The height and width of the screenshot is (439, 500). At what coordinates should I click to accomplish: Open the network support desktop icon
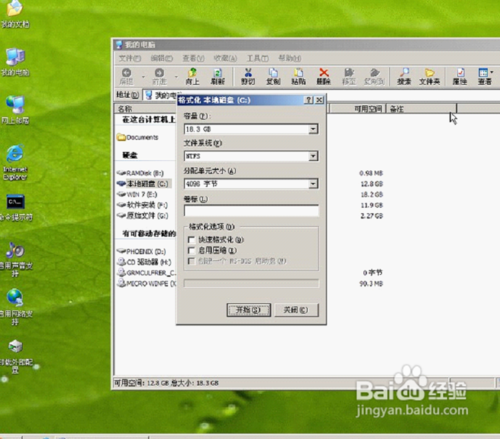click(15, 307)
